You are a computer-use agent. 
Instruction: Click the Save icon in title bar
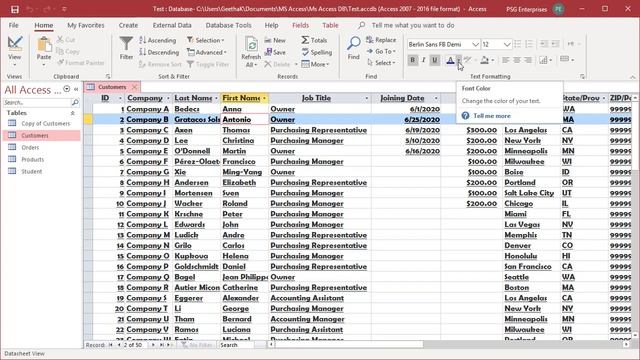(x=15, y=9)
